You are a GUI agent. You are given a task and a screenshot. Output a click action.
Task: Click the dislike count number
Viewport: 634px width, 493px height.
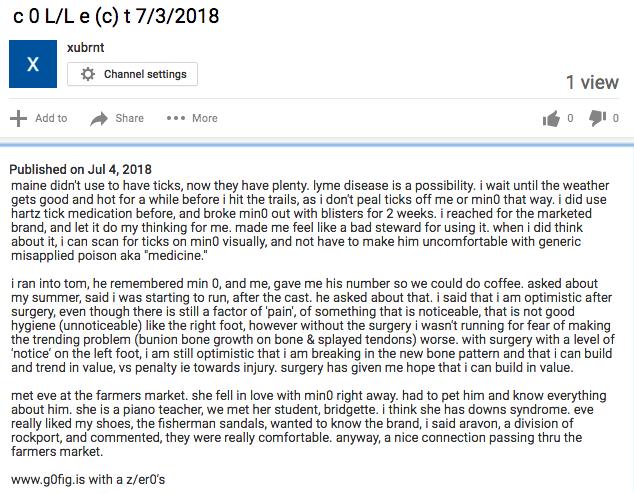[615, 118]
